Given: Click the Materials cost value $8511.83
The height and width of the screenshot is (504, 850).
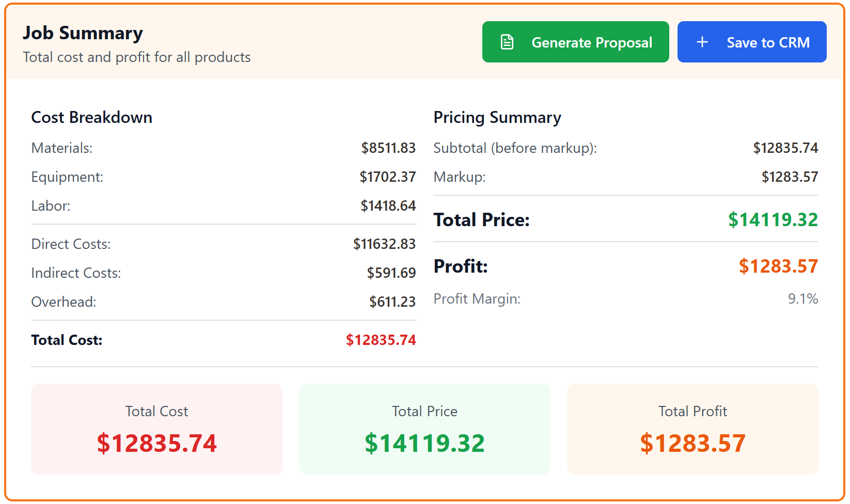Looking at the screenshot, I should click(388, 148).
